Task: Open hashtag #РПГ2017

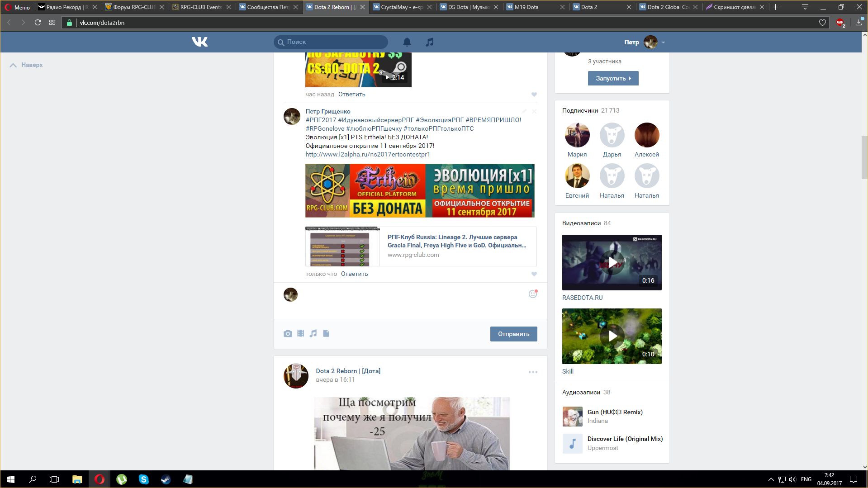Action: click(321, 120)
